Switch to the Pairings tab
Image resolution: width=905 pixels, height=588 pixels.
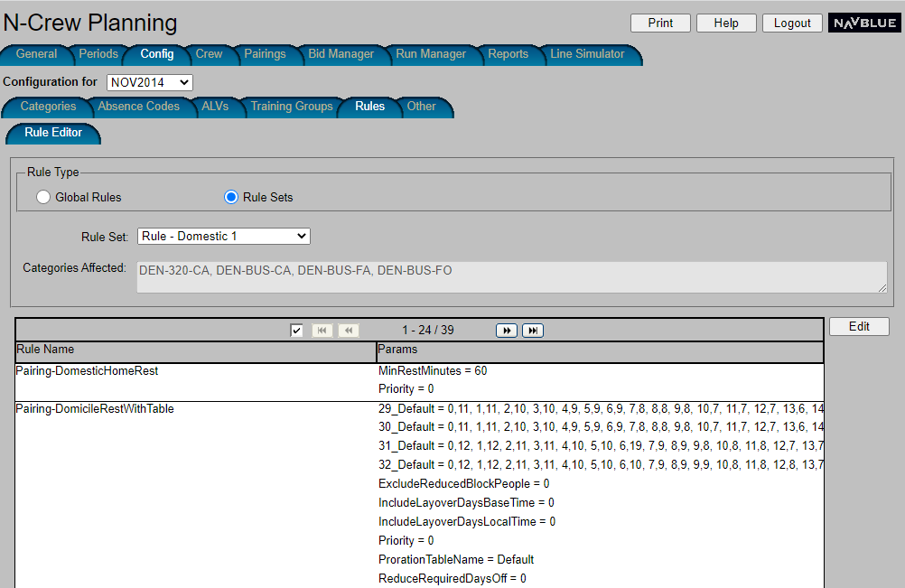tap(265, 54)
